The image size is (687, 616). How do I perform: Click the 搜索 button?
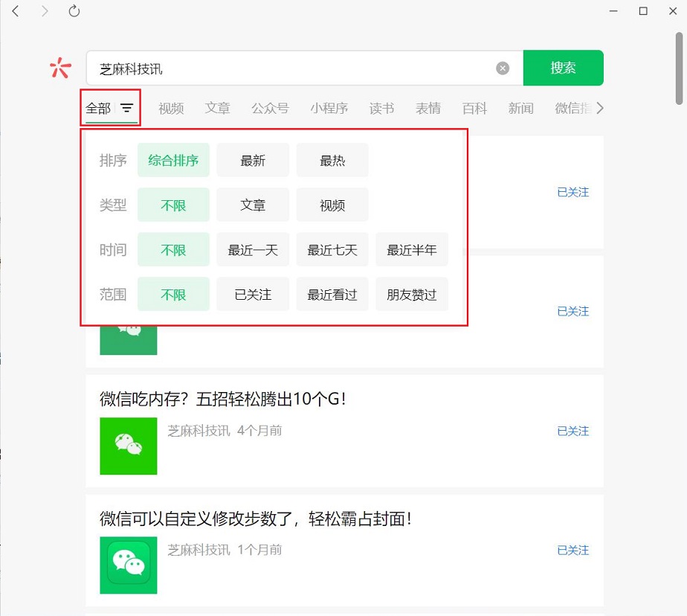point(563,68)
